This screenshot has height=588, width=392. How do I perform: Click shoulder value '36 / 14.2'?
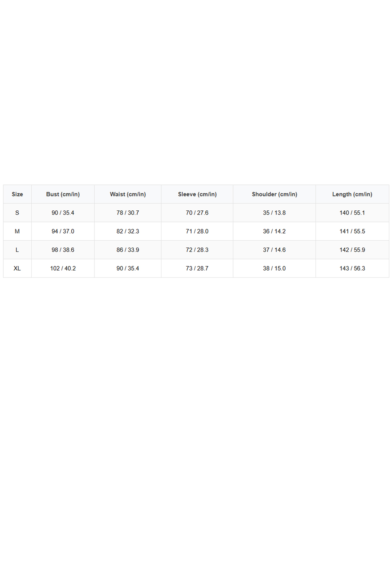pyautogui.click(x=275, y=231)
